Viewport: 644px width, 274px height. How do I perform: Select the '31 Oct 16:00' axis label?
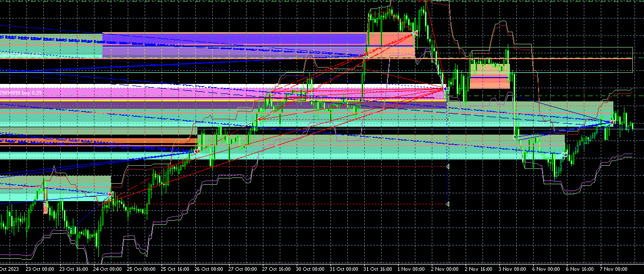click(378, 269)
